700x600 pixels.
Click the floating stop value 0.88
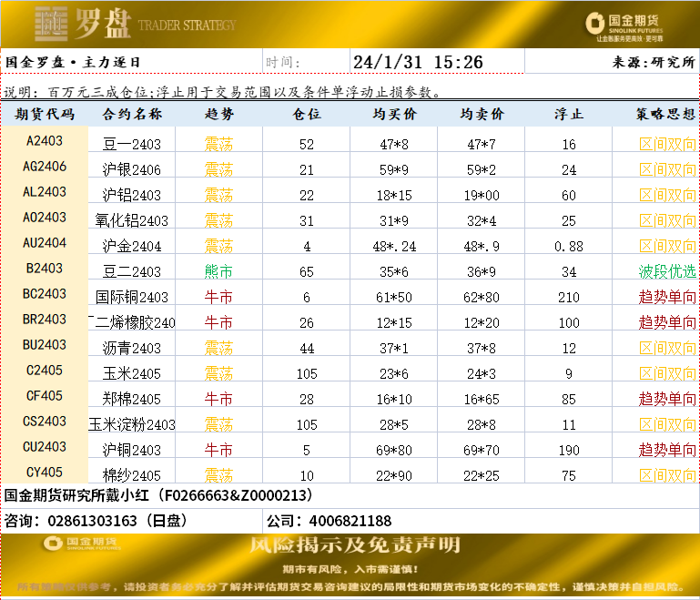click(x=569, y=247)
